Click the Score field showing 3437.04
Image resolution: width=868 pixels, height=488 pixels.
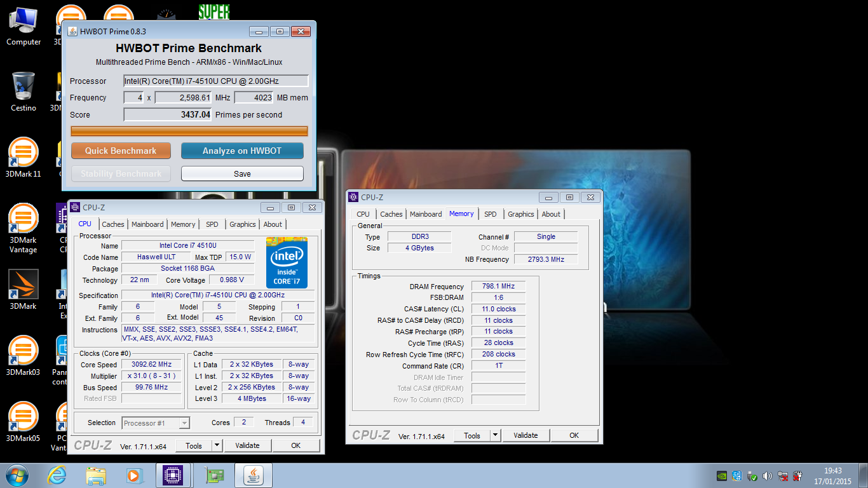[168, 114]
